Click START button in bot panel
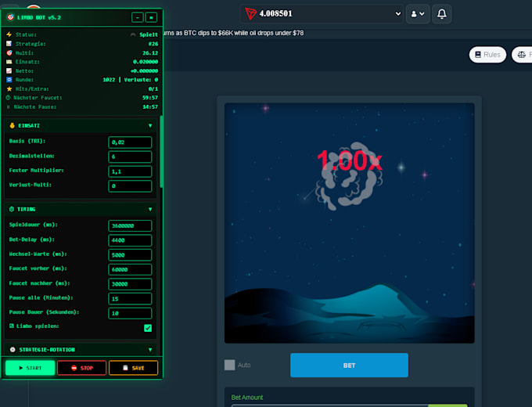 (x=31, y=368)
